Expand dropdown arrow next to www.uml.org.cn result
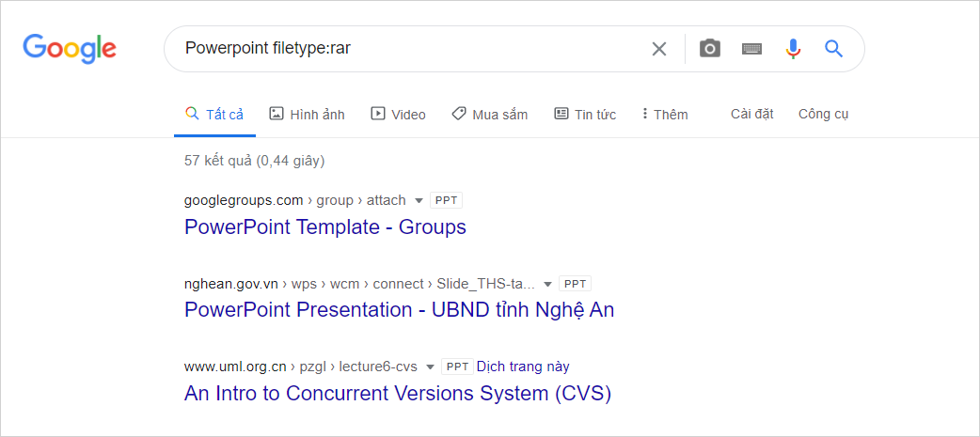 click(430, 367)
